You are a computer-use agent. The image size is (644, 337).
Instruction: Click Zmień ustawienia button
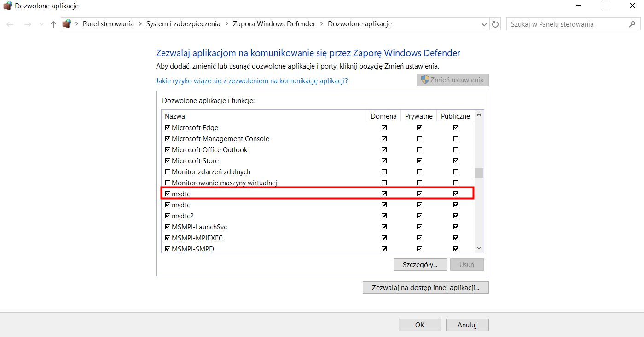[453, 80]
